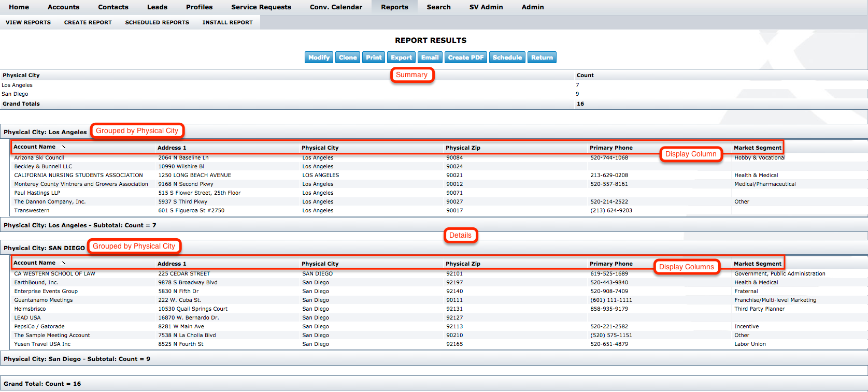Open the Accounts menu
Viewport: 868px width, 392px height.
coord(63,7)
